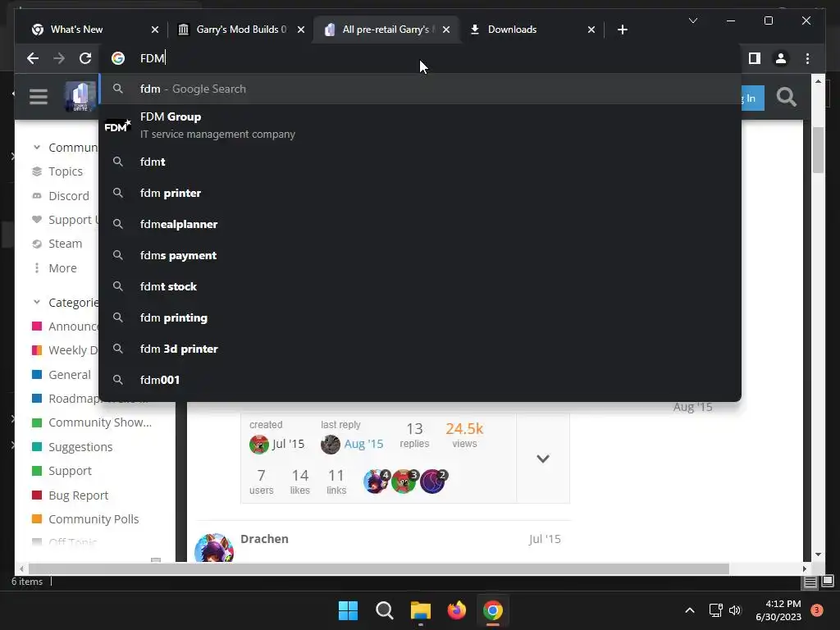Open the forum site logo
This screenshot has height=630, width=840.
[80, 97]
